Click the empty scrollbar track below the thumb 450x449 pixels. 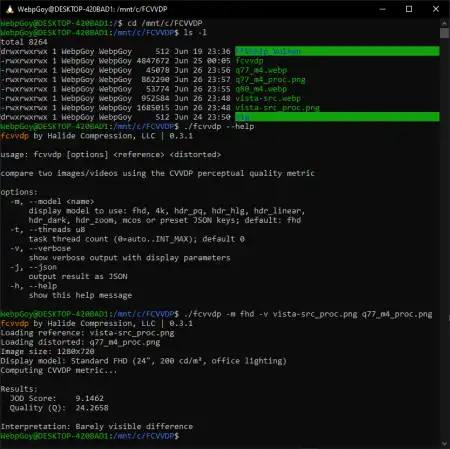[444, 233]
